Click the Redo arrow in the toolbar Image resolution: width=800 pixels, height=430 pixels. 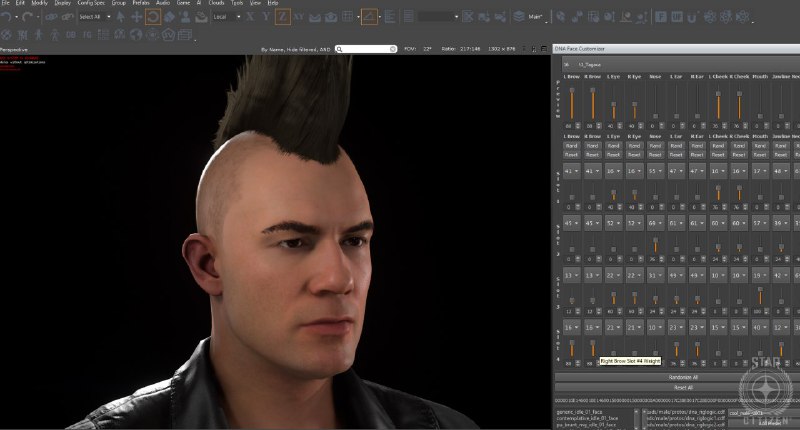pos(27,17)
